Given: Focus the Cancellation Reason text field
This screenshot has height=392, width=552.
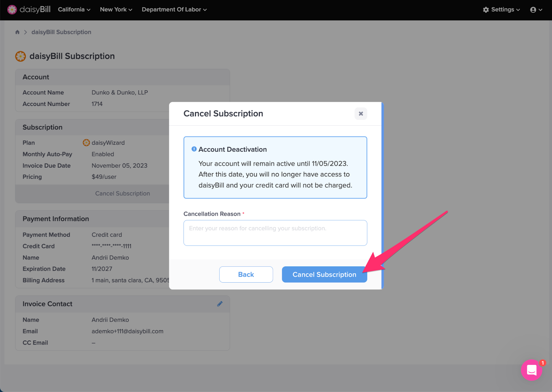Looking at the screenshot, I should [x=275, y=233].
